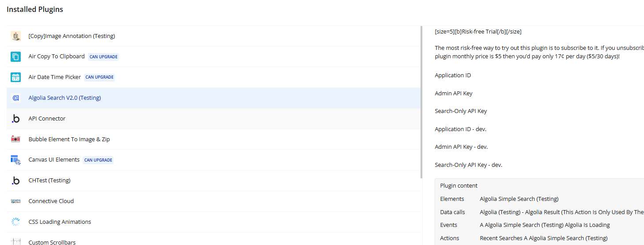Click Can Upgrade badge on Air Copy To Clipboard

pos(103,57)
